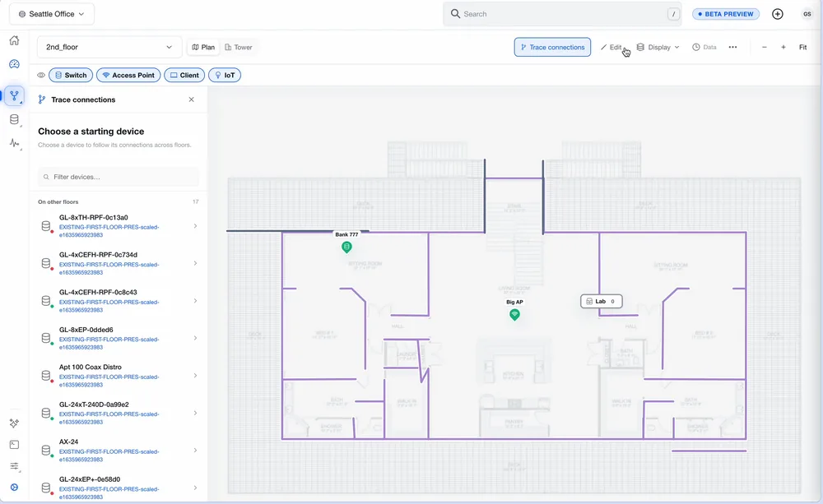Open the GS user avatar

(807, 14)
